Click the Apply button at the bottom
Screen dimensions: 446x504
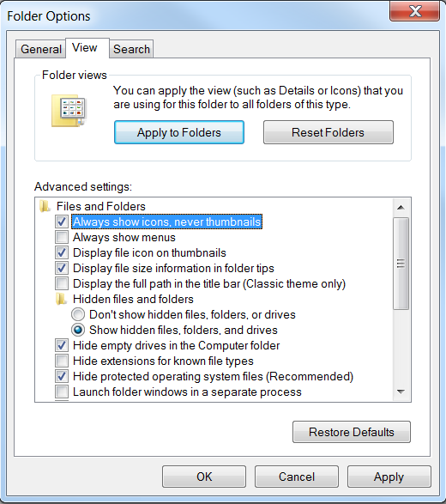point(389,477)
